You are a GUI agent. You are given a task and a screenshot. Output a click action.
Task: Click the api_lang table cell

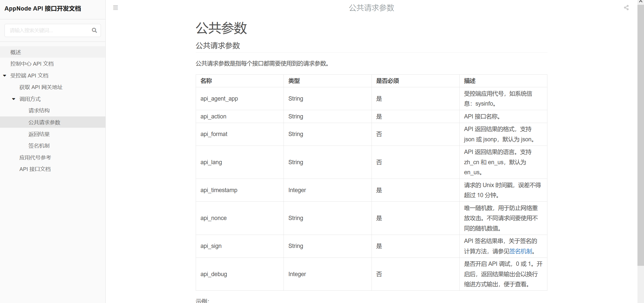[240, 162]
